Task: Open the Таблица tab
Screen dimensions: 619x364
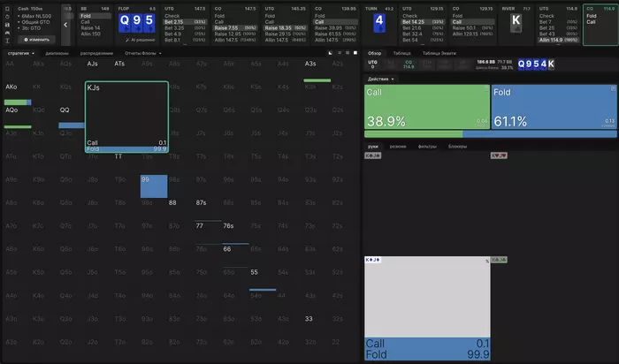Action: click(401, 53)
